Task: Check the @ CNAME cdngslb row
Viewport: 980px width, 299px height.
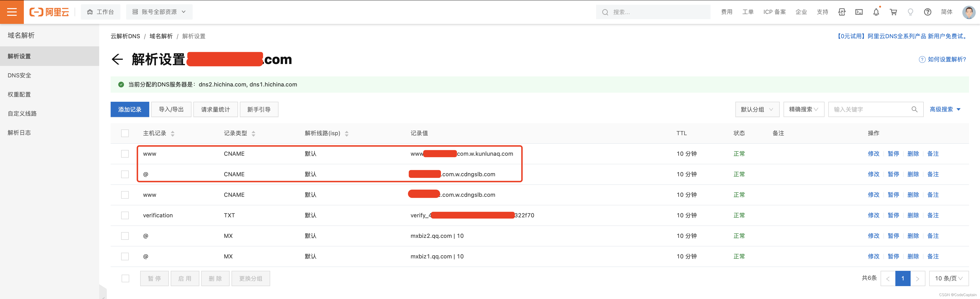Action: [x=125, y=174]
